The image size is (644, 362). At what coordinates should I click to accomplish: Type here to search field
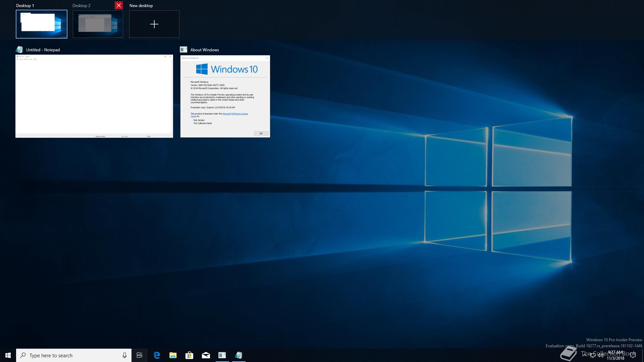tap(74, 355)
